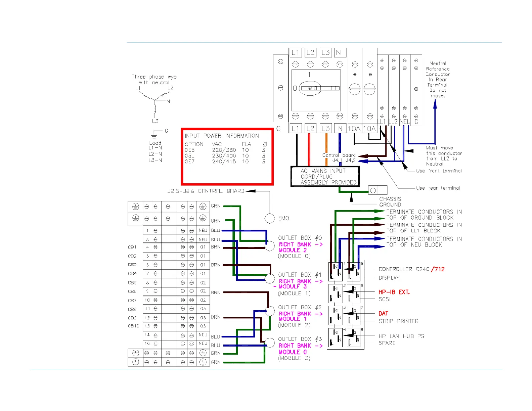Select the LL1 terminal label
Screen dimensions: 532x411
point(382,122)
